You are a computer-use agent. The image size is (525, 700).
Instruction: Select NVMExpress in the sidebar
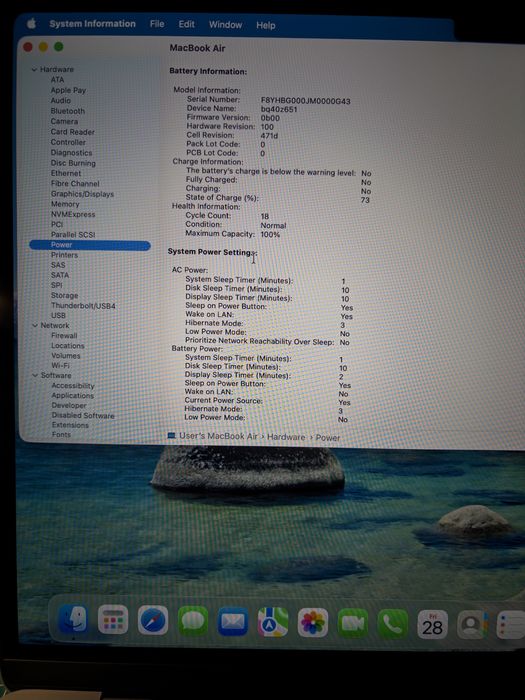73,214
